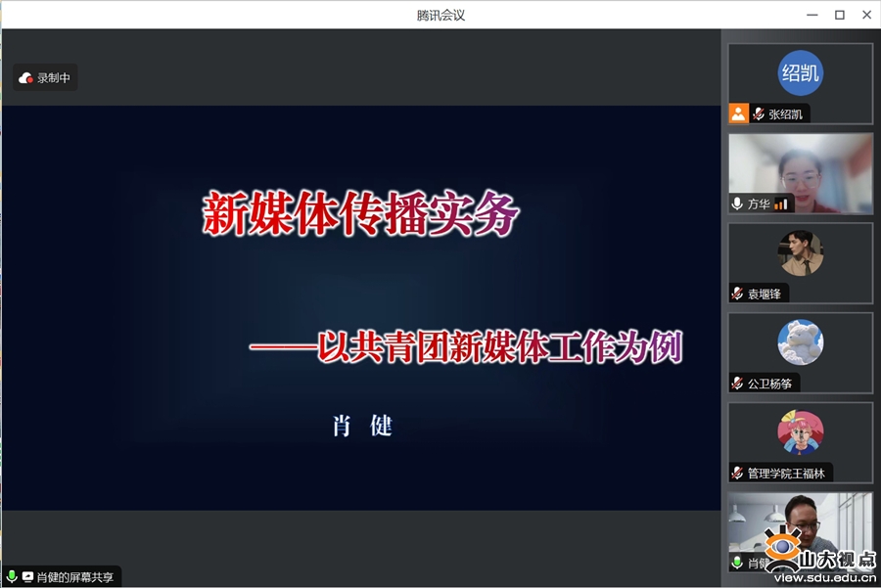Click the 肖健的屏幕共享 label
Viewport: 881px width, 588px height.
tap(75, 577)
